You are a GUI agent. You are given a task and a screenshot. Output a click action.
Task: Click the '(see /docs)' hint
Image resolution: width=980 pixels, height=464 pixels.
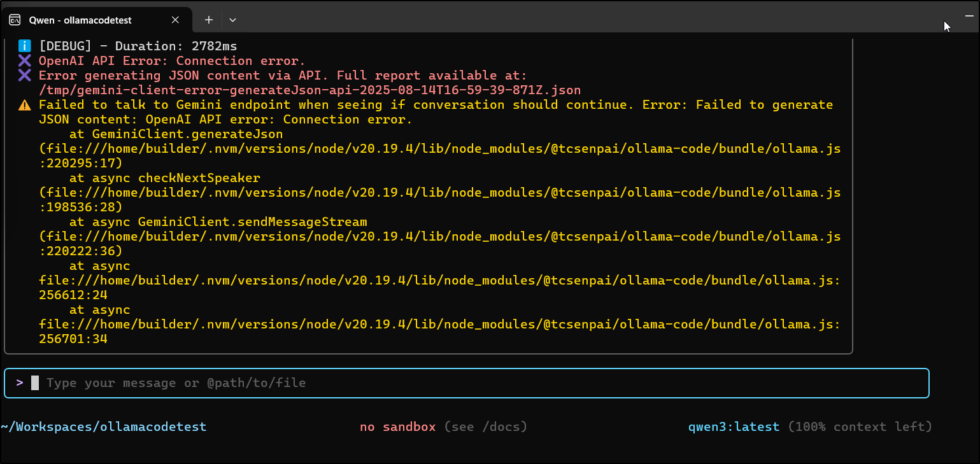tap(486, 426)
